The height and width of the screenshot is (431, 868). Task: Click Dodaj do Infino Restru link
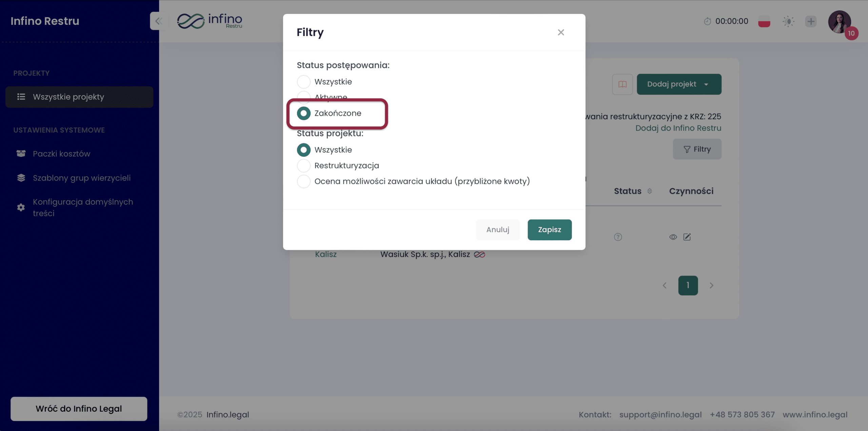coord(678,128)
